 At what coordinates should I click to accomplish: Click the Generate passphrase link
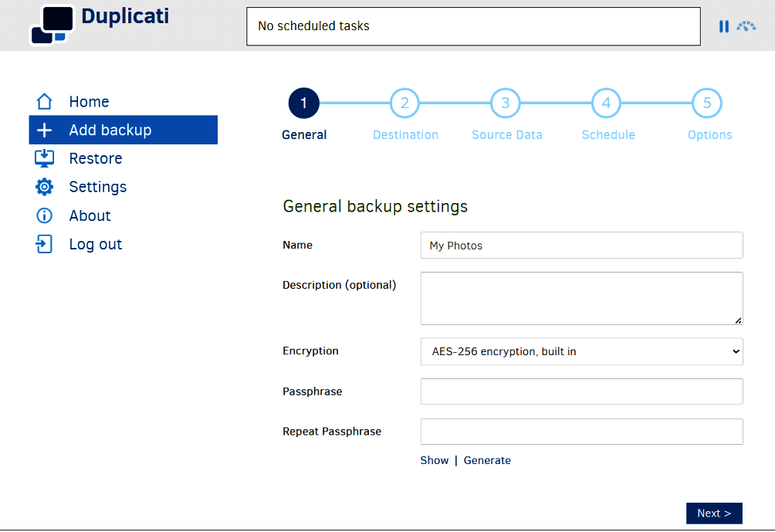click(x=487, y=460)
